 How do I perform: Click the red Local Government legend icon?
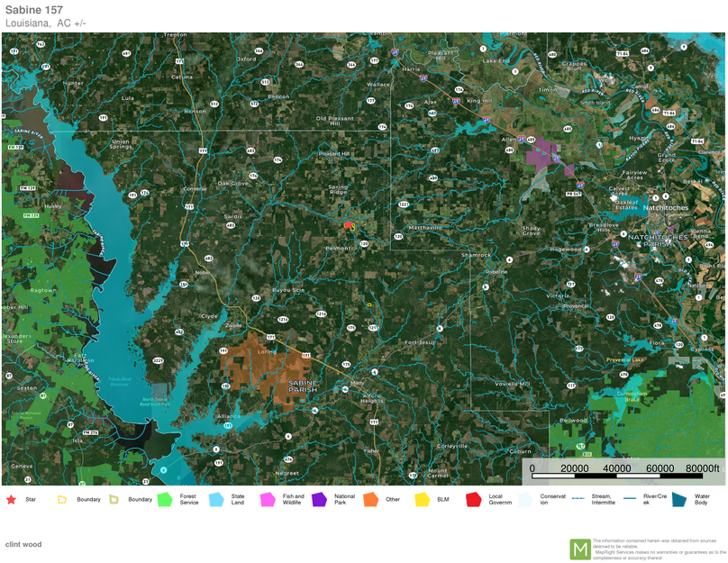pyautogui.click(x=473, y=499)
